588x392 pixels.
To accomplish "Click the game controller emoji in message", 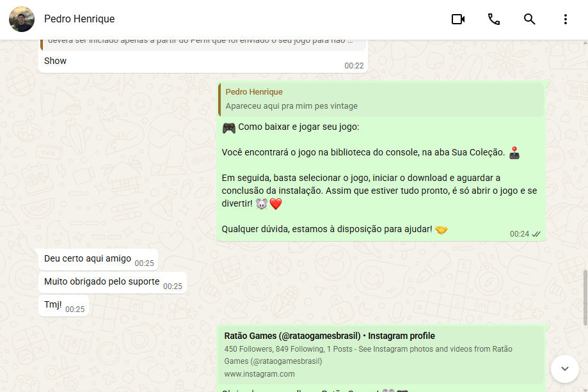I will pos(229,127).
